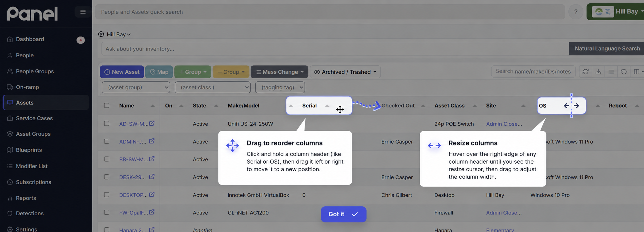The width and height of the screenshot is (644, 232).
Task: Open Reports in sidebar
Action: (26, 198)
